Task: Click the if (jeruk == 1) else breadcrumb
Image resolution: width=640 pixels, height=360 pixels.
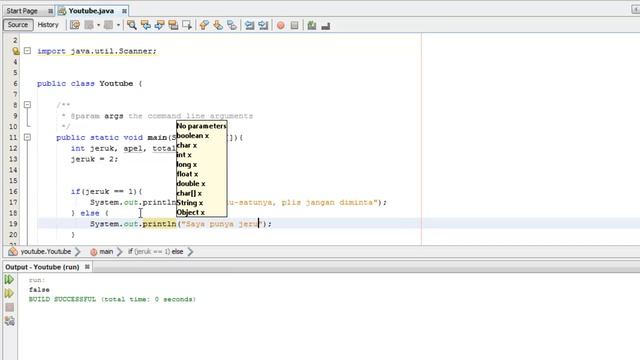Action: click(156, 251)
